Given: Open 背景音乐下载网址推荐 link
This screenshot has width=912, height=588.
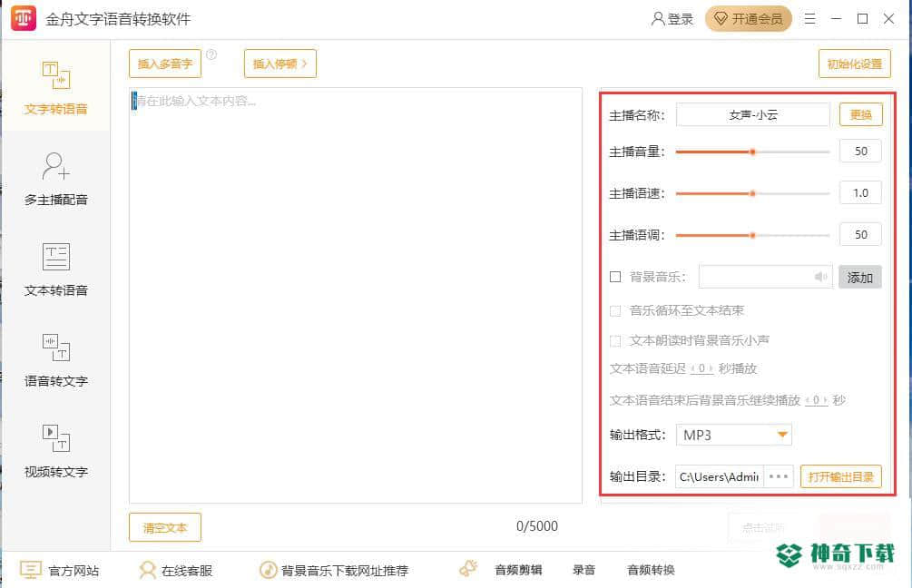Looking at the screenshot, I should [x=334, y=571].
